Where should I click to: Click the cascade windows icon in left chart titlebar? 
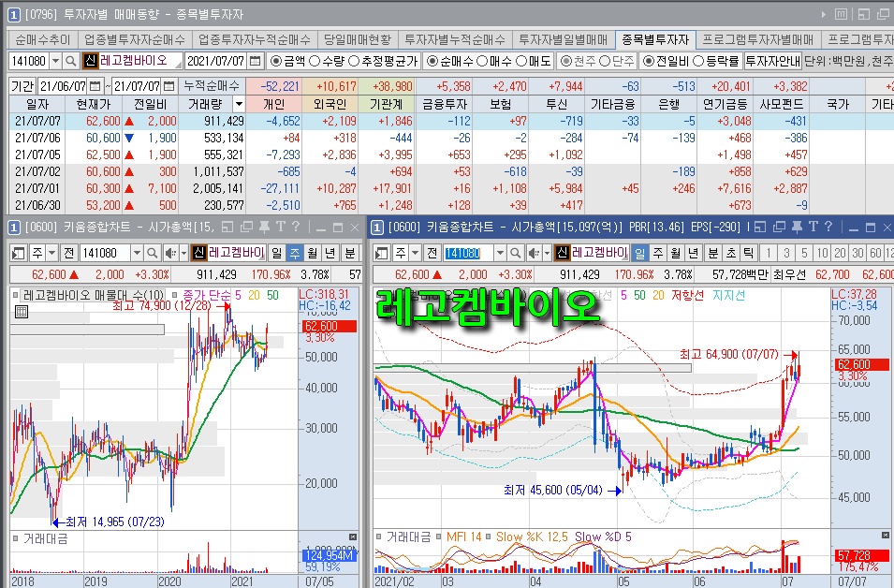246,227
